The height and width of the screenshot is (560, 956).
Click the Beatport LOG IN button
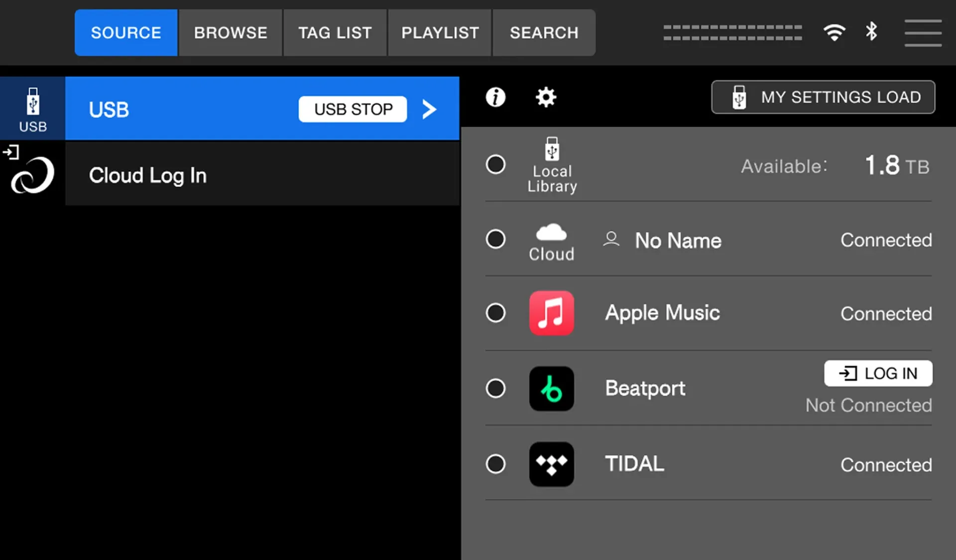[878, 373]
